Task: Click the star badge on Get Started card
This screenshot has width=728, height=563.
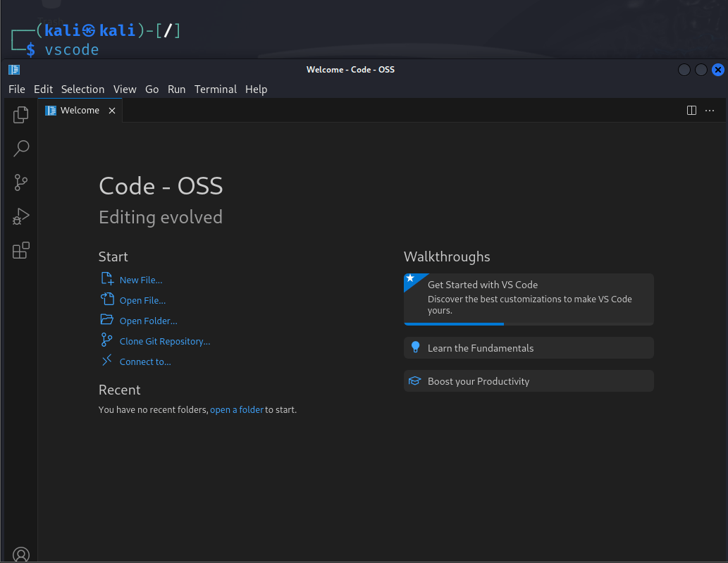Action: pos(410,278)
